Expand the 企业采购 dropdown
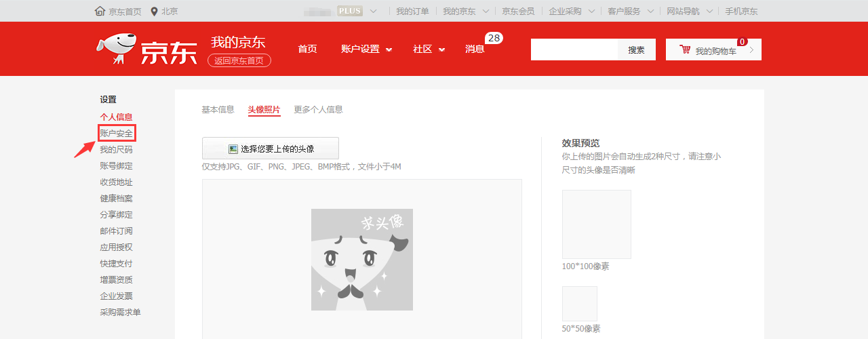This screenshot has height=339, width=868. 591,11
